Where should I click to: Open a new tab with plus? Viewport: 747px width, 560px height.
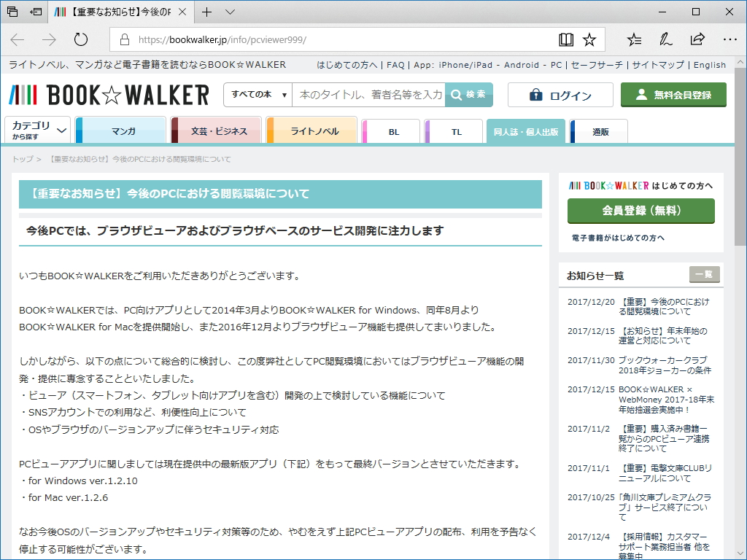point(206,12)
